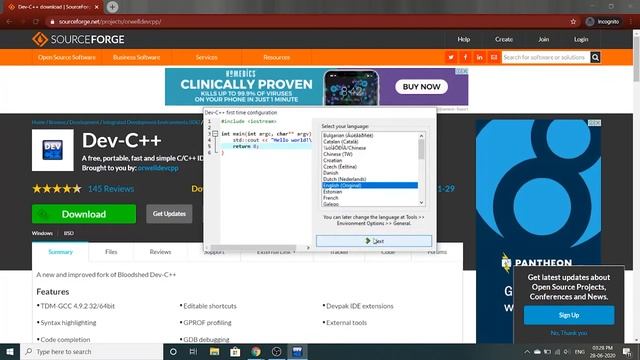The height and width of the screenshot is (360, 640).
Task: Click language list scroll down arrow
Action: [x=422, y=203]
